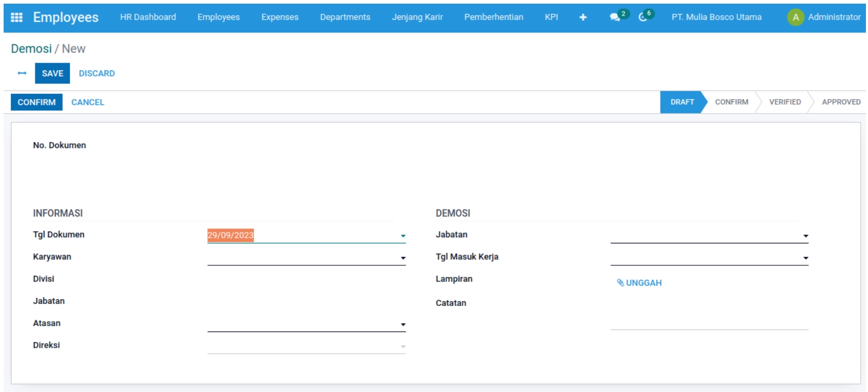This screenshot has width=868, height=392.
Task: Click the blue Confirm action button
Action: (36, 102)
